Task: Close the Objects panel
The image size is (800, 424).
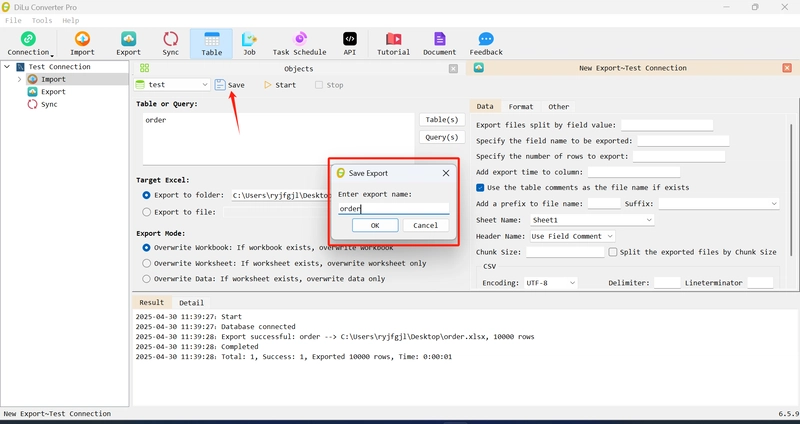Action: point(453,68)
